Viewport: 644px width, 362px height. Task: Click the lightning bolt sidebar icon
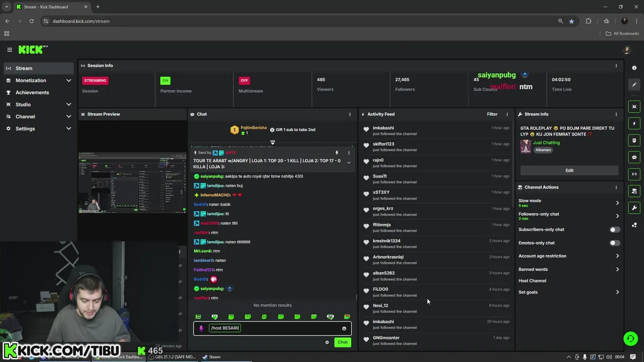pos(634,124)
